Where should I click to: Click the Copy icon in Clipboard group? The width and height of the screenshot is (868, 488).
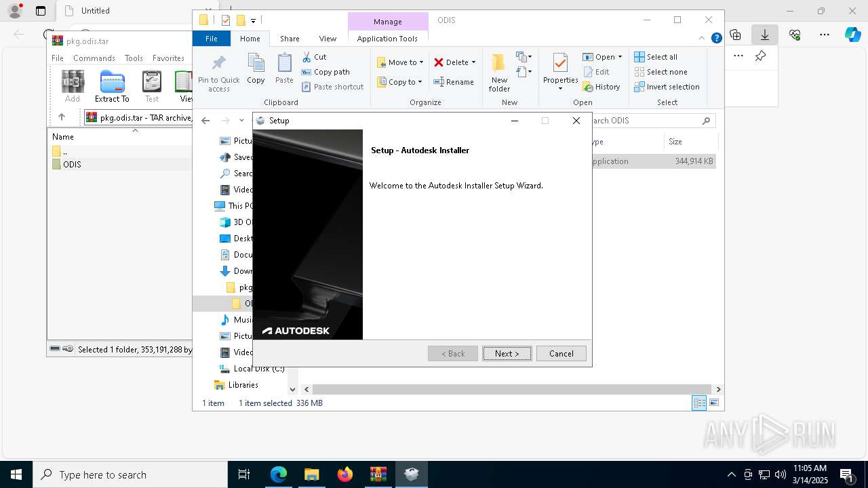[256, 69]
